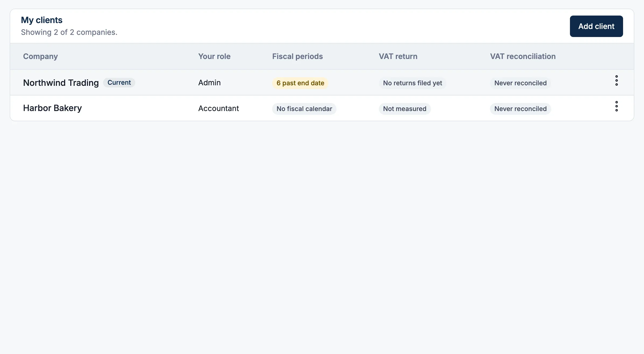Click the Admin role cell
644x354 pixels.
(209, 83)
